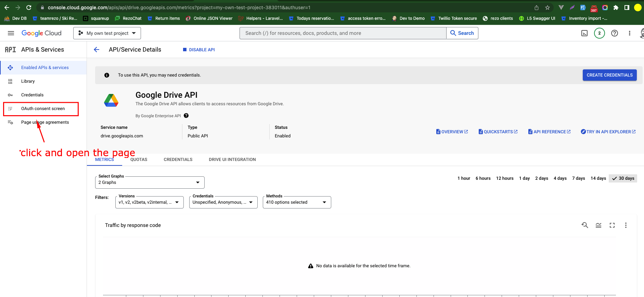Click the help icon beside Google Enterprise API
644x297 pixels.
click(x=186, y=116)
